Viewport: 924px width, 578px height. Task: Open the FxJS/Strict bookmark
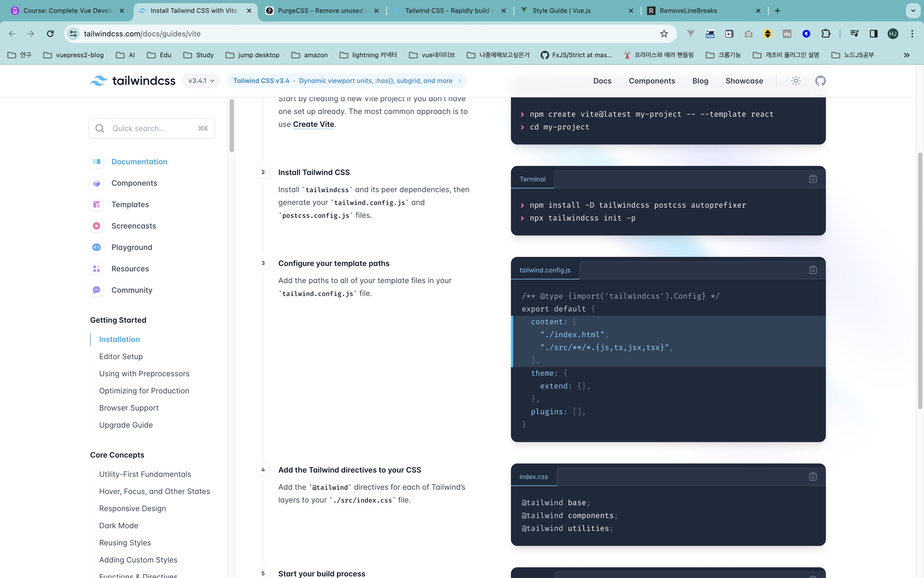click(576, 55)
